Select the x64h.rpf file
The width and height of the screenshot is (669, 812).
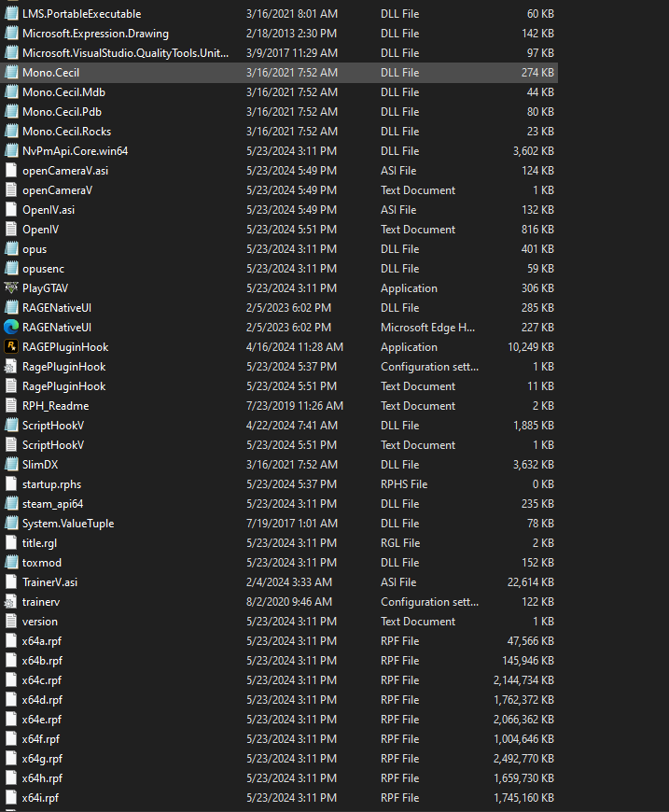pos(42,778)
